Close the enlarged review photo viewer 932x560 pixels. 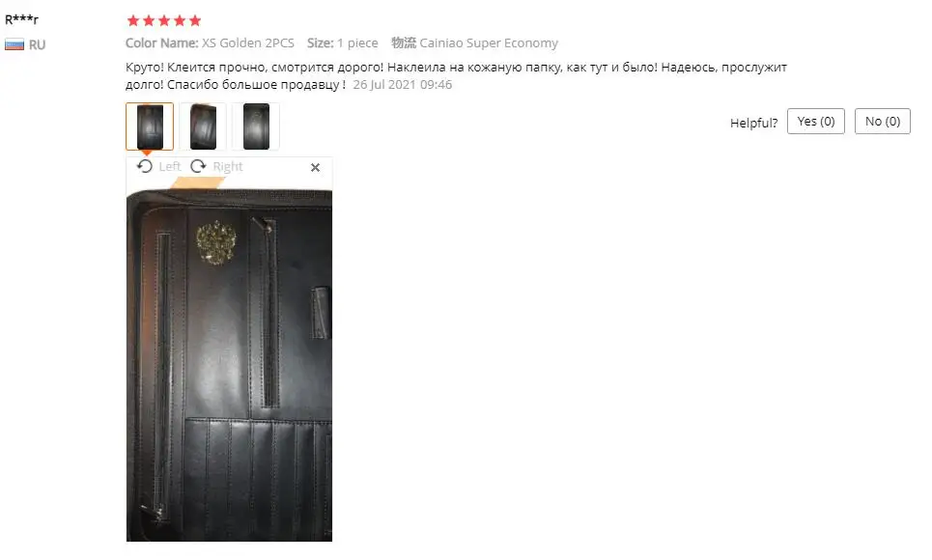click(315, 168)
